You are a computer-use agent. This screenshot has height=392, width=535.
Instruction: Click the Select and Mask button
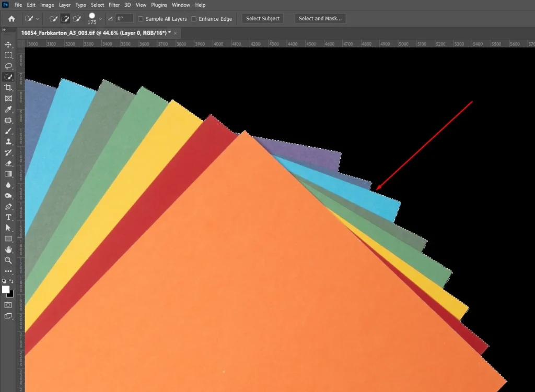pyautogui.click(x=320, y=19)
